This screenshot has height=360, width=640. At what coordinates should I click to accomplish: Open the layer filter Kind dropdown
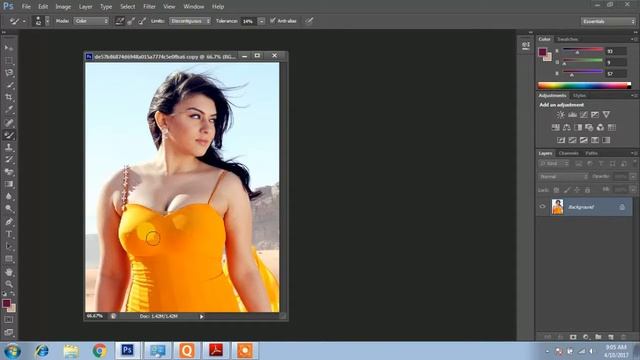point(554,164)
